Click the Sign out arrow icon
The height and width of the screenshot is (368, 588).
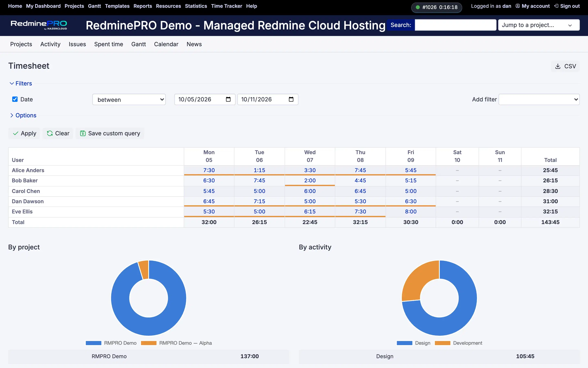point(556,6)
